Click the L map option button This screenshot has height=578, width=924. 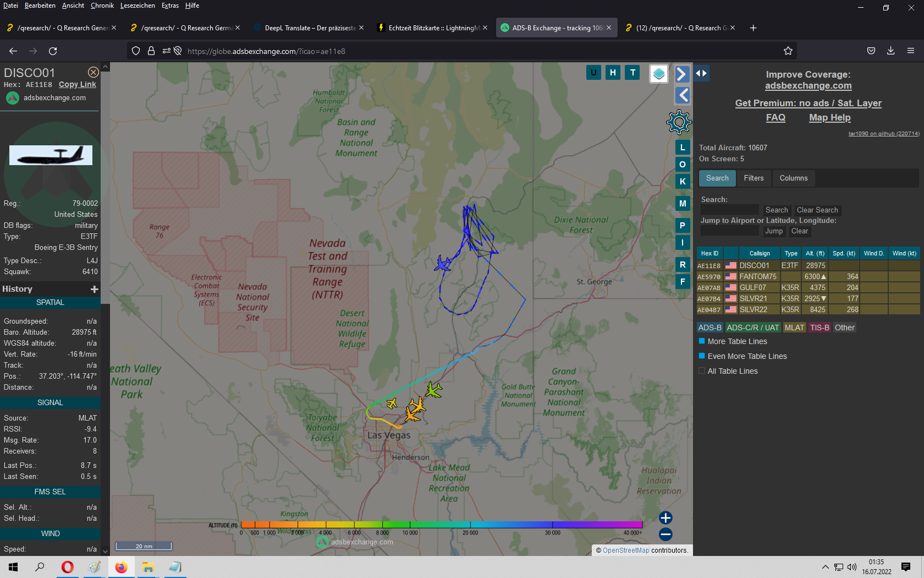click(x=683, y=147)
